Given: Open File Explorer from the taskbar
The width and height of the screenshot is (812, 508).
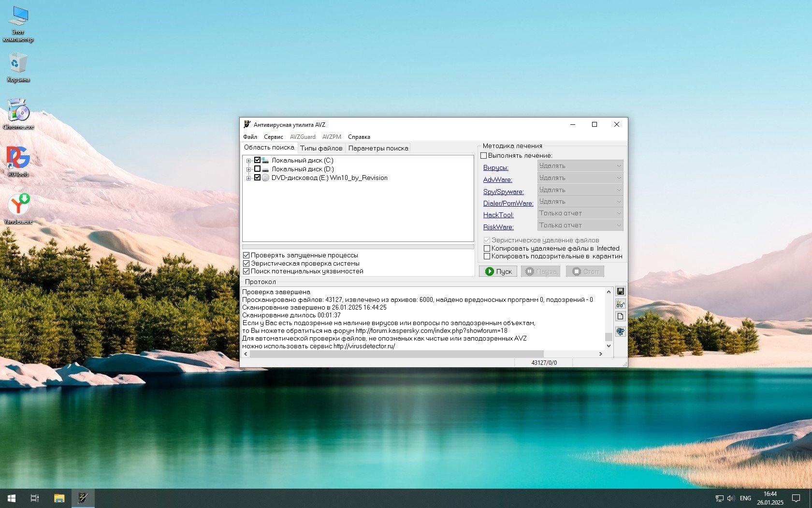Looking at the screenshot, I should 59,498.
